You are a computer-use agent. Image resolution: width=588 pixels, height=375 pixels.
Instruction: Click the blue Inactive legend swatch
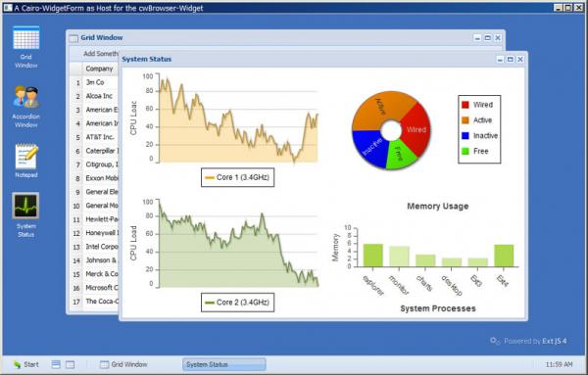465,136
